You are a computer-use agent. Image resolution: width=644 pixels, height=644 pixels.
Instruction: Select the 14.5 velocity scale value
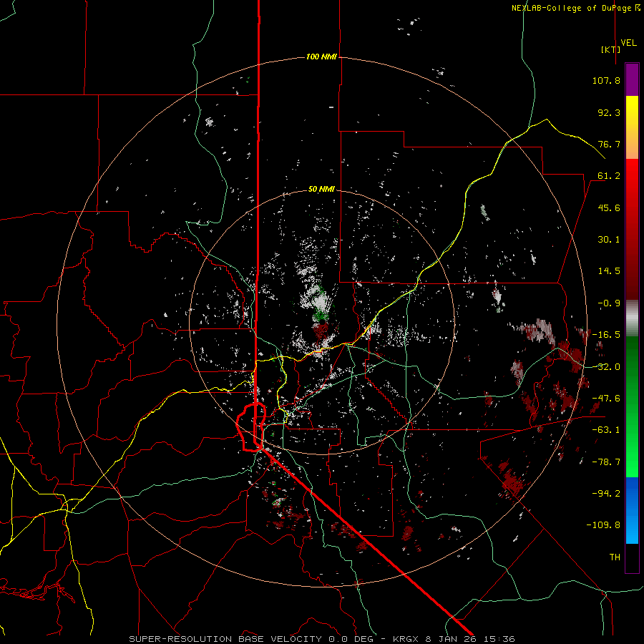point(609,271)
